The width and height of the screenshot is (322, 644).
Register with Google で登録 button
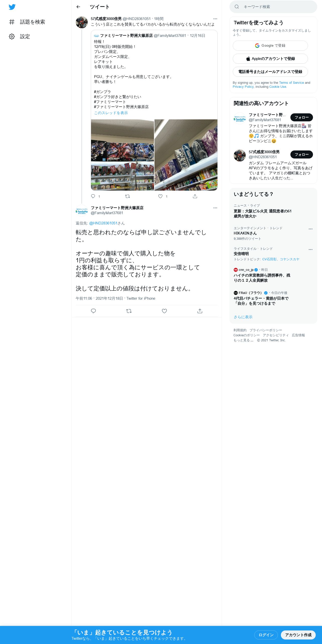270,46
